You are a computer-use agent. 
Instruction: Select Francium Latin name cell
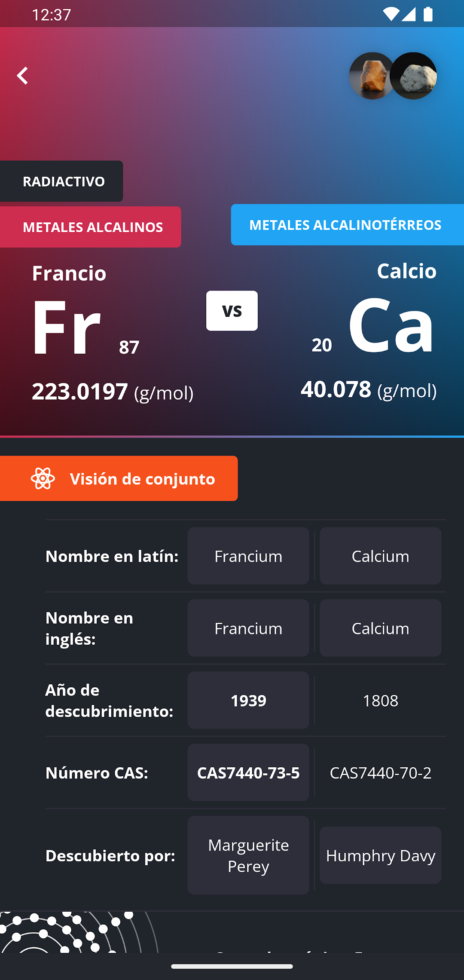click(248, 556)
